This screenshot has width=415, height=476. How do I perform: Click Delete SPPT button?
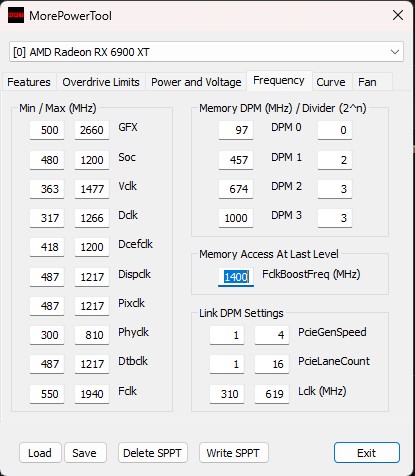(x=152, y=453)
